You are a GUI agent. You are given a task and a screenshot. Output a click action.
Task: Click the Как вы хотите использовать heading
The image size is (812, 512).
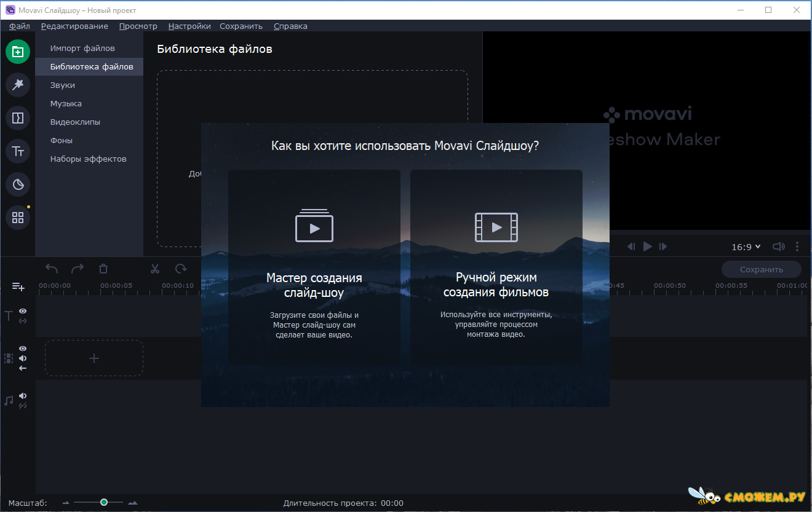coord(405,146)
